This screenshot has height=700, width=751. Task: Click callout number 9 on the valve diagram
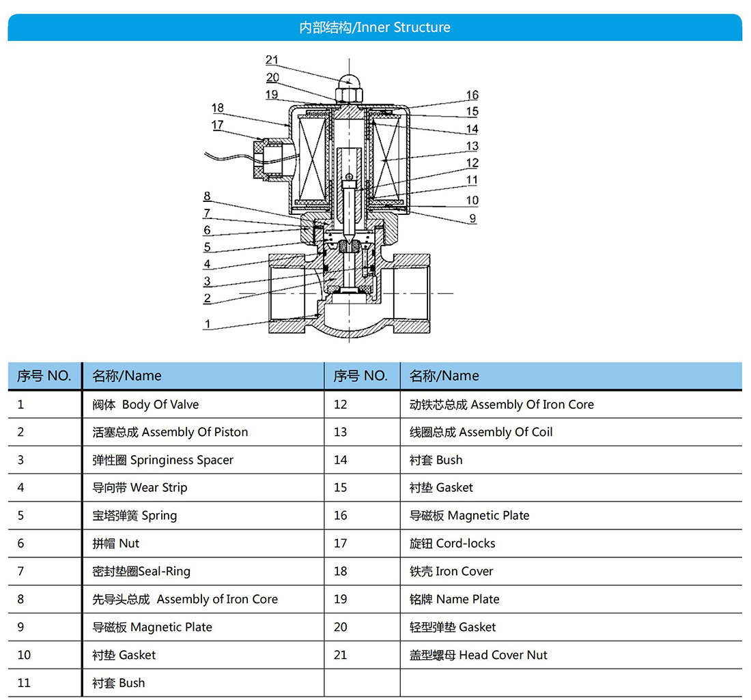472,218
